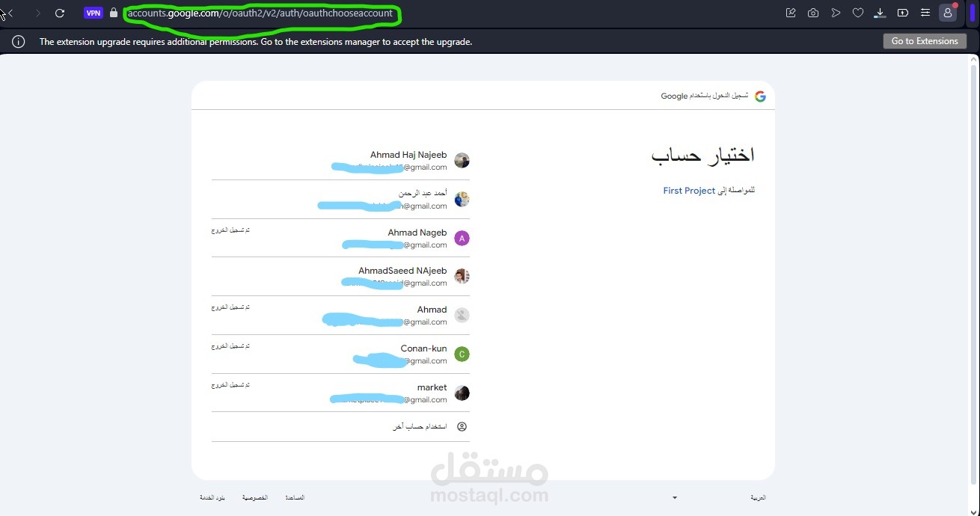Image resolution: width=980 pixels, height=516 pixels.
Task: Go forward with the forward arrow
Action: pyautogui.click(x=38, y=13)
